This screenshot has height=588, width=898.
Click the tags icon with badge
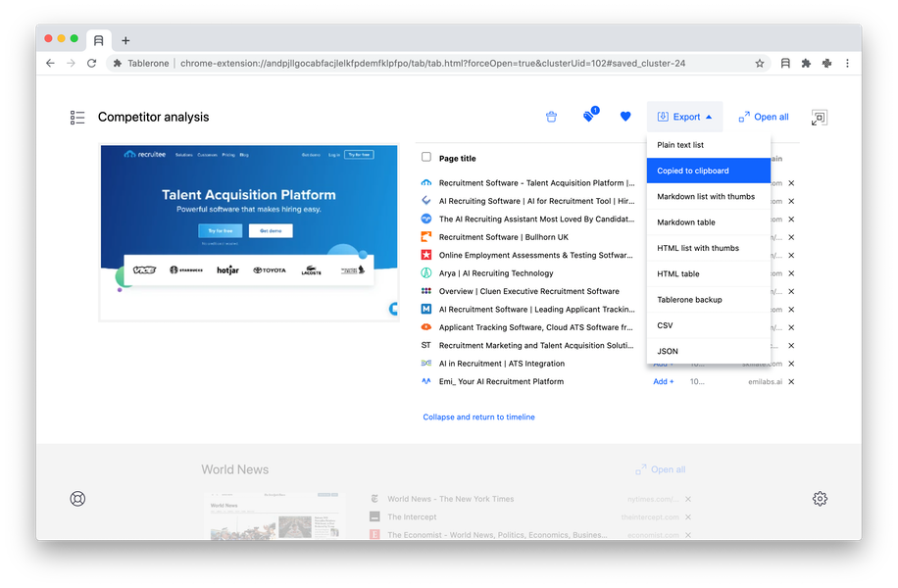[x=589, y=116]
